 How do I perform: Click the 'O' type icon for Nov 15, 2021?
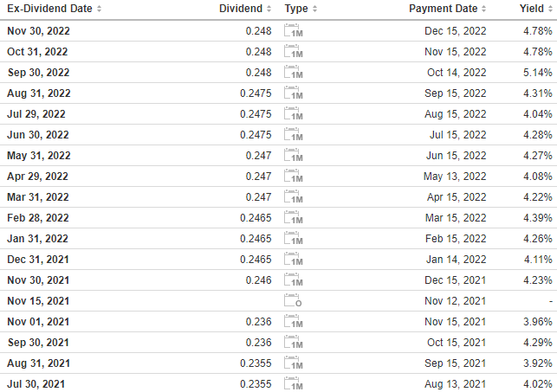coord(293,300)
